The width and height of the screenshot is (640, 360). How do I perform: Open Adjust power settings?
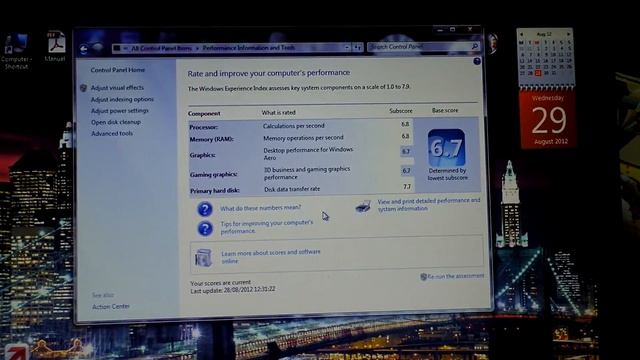pos(120,111)
